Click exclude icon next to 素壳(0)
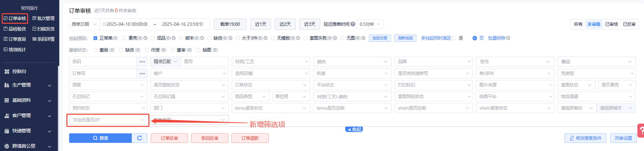Viewport: 644px width, 151px height. pos(145,38)
